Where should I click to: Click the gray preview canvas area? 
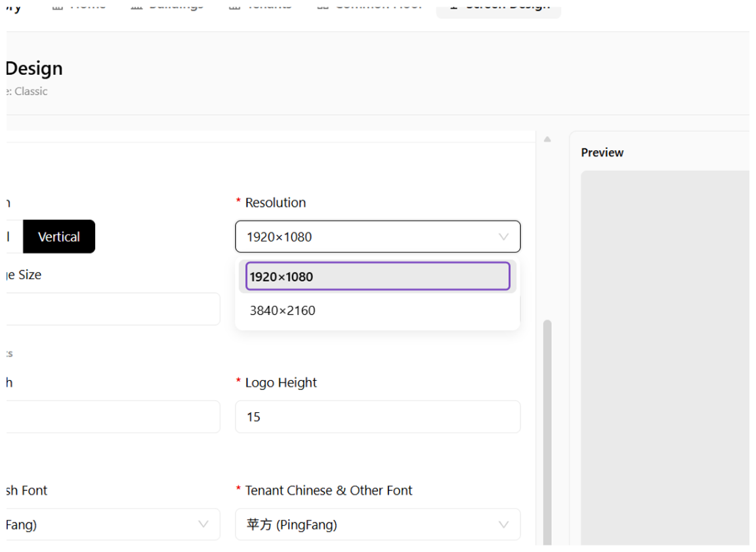coord(665,358)
